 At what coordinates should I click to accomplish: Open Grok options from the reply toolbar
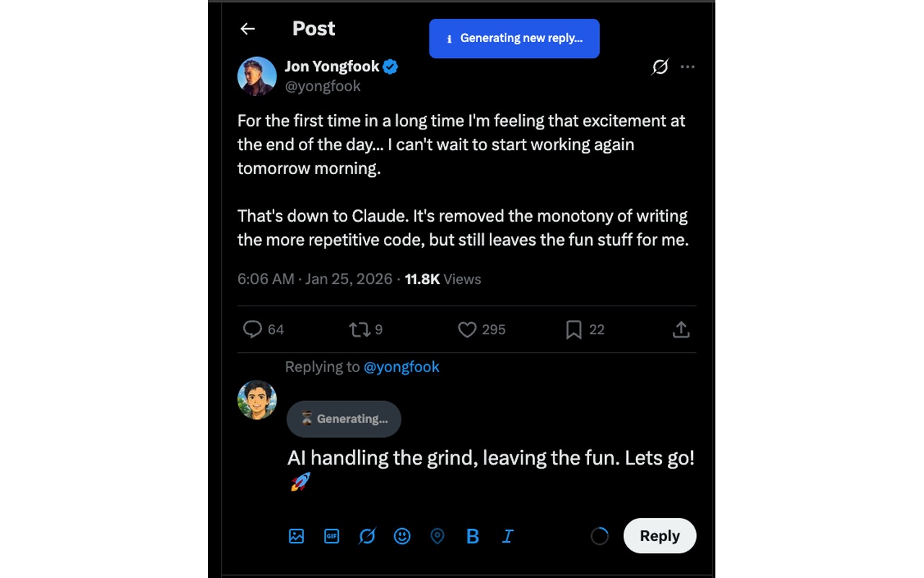(367, 536)
